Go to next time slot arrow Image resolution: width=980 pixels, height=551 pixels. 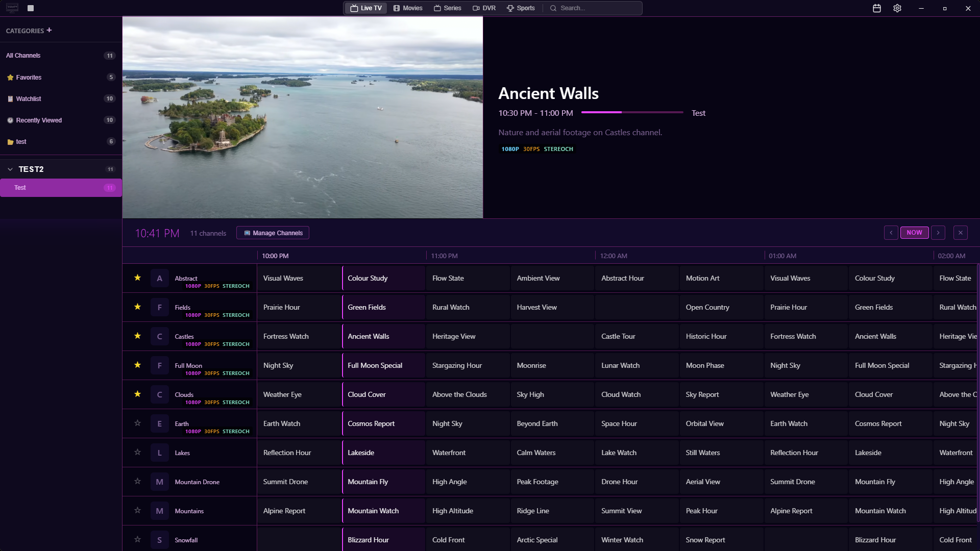938,233
